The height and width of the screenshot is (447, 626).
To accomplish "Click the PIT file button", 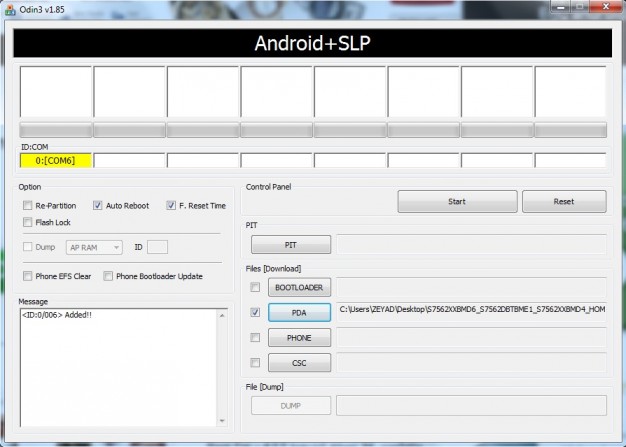I will coord(291,245).
